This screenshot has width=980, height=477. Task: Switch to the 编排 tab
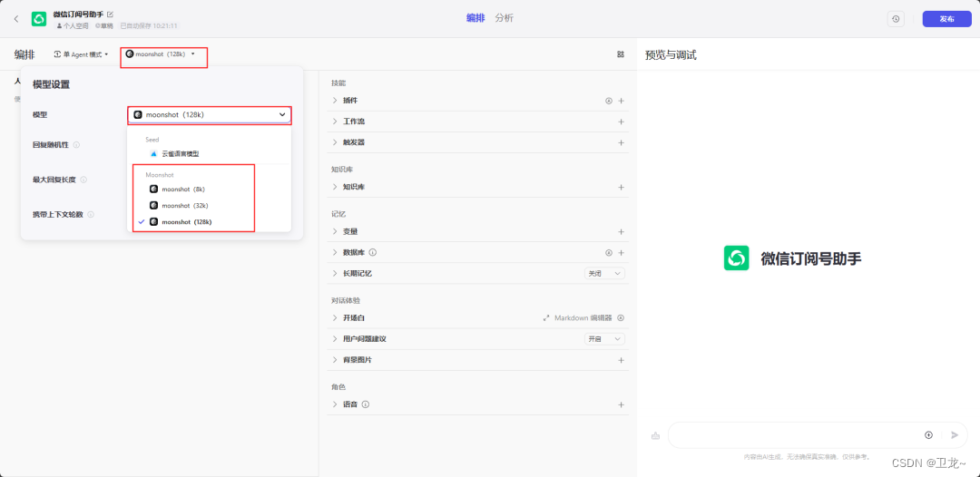click(475, 18)
